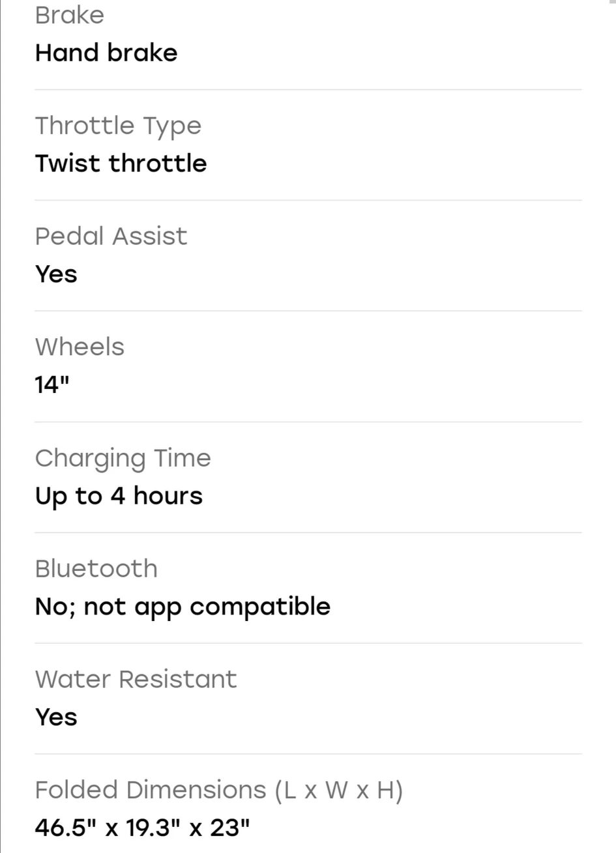Screen dimensions: 616x853
Task: Select the "Up to 4 hours" value
Action: [119, 496]
